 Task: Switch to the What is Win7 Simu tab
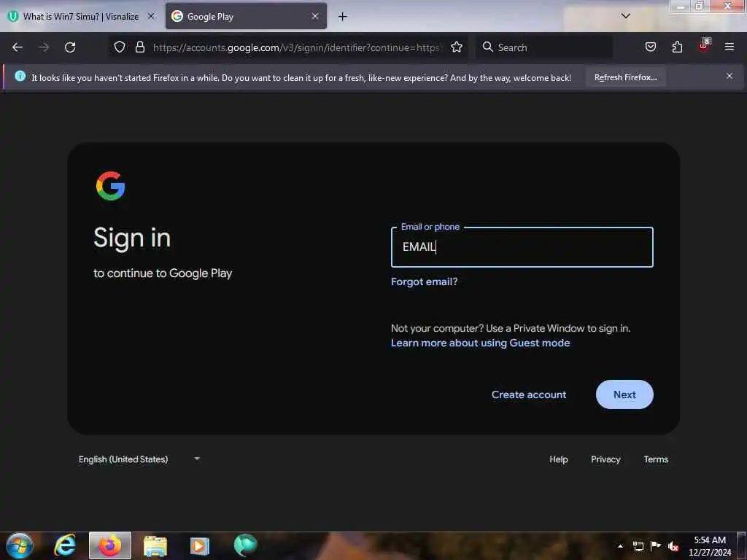tap(81, 17)
